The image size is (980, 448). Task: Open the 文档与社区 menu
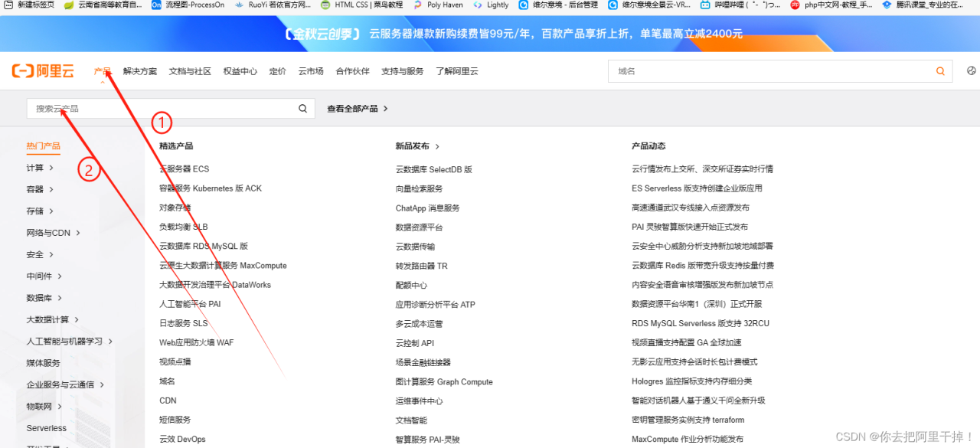[x=190, y=71]
